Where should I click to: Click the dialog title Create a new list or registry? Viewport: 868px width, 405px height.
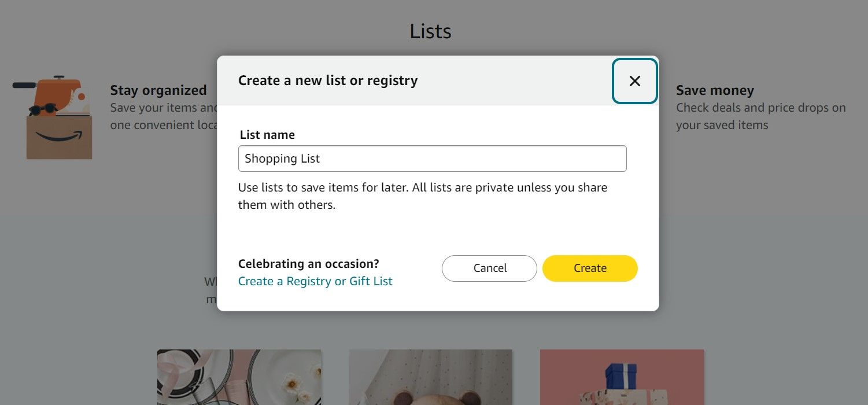[x=327, y=80]
